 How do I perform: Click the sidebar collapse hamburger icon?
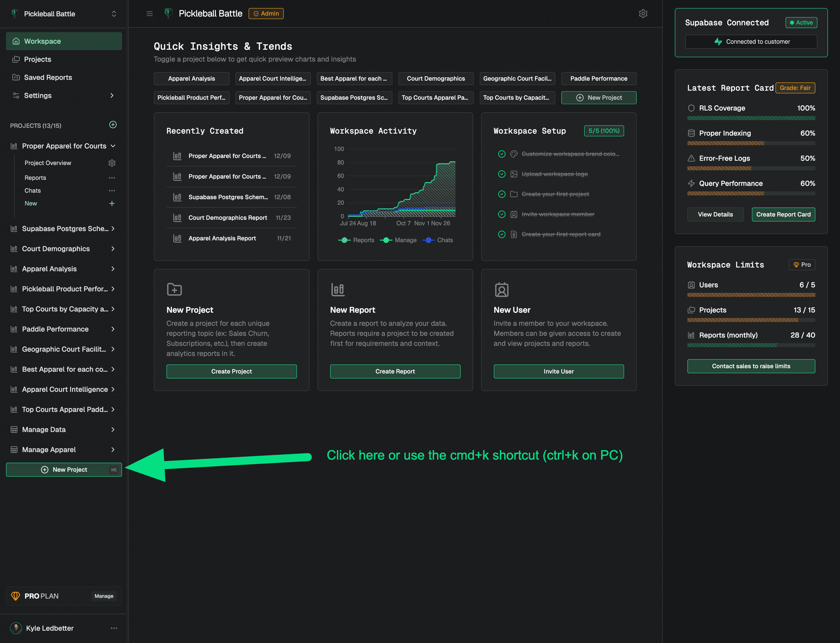pos(150,14)
